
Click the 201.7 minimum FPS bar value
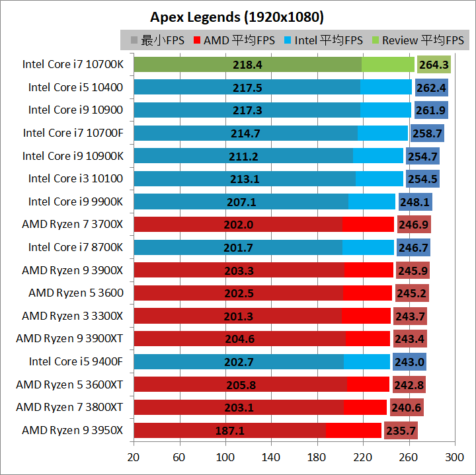tap(238, 248)
